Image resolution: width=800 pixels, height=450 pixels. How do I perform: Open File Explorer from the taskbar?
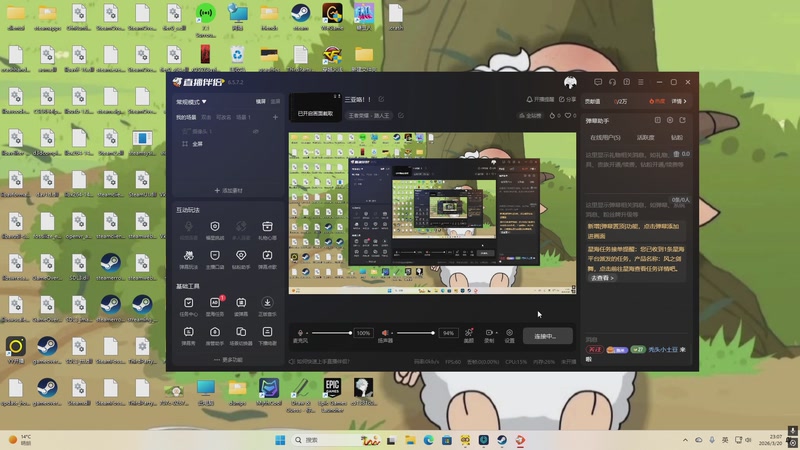pyautogui.click(x=410, y=440)
